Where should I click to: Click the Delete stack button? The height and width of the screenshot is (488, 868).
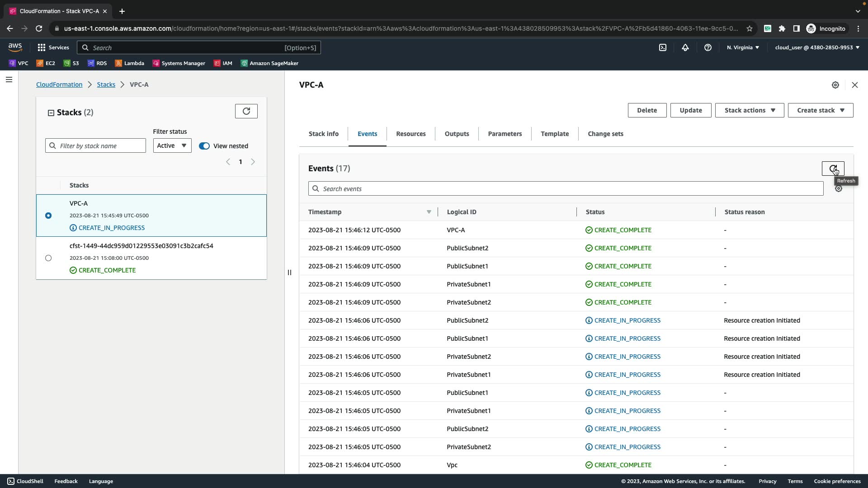pos(646,110)
